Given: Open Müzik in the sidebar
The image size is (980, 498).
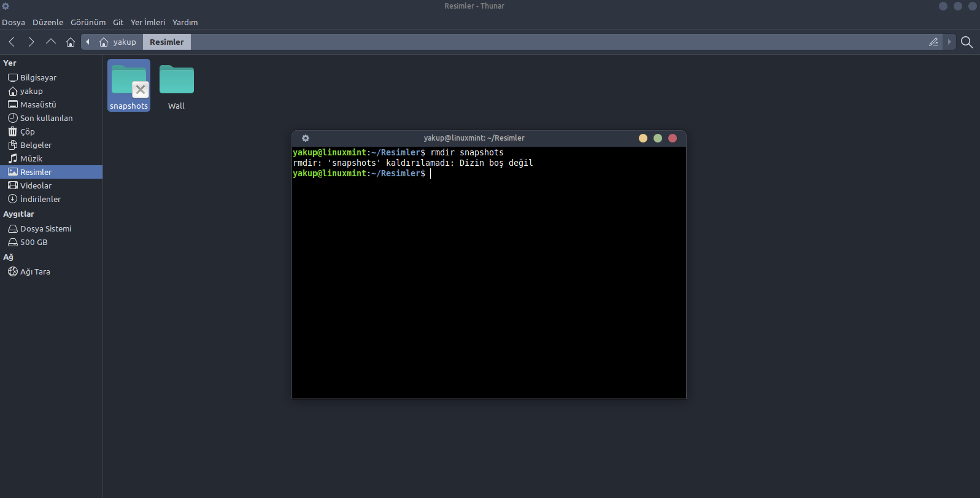Looking at the screenshot, I should pyautogui.click(x=51, y=158).
